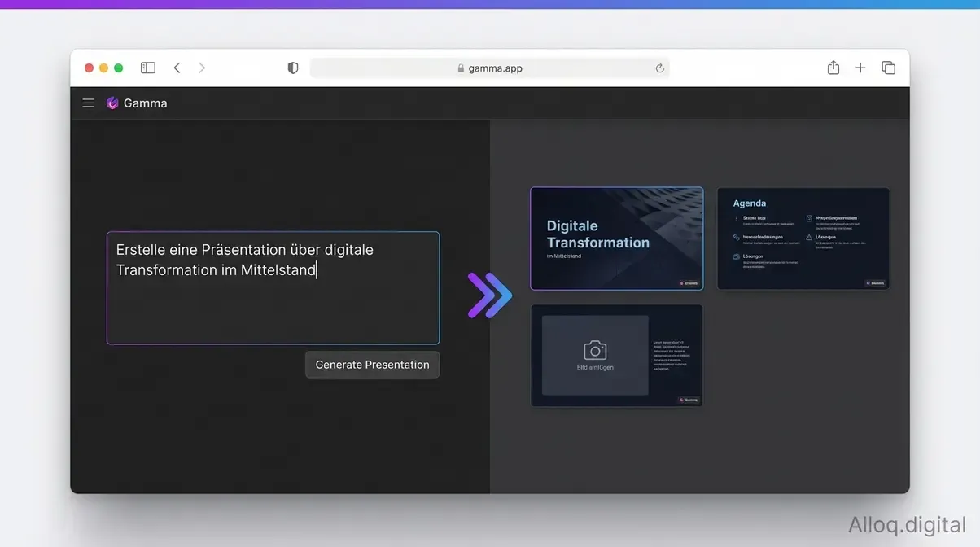Reload the gamma.app page
This screenshot has width=980, height=547.
click(x=659, y=68)
